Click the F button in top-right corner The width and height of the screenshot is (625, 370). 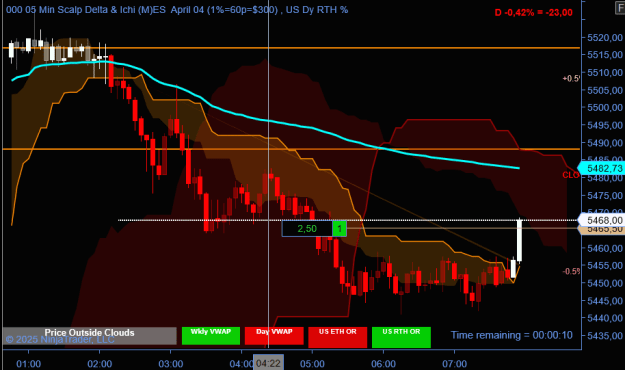pyautogui.click(x=620, y=8)
